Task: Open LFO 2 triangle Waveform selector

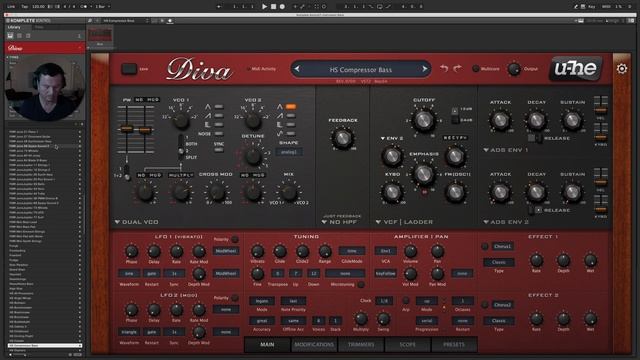Action: click(129, 332)
